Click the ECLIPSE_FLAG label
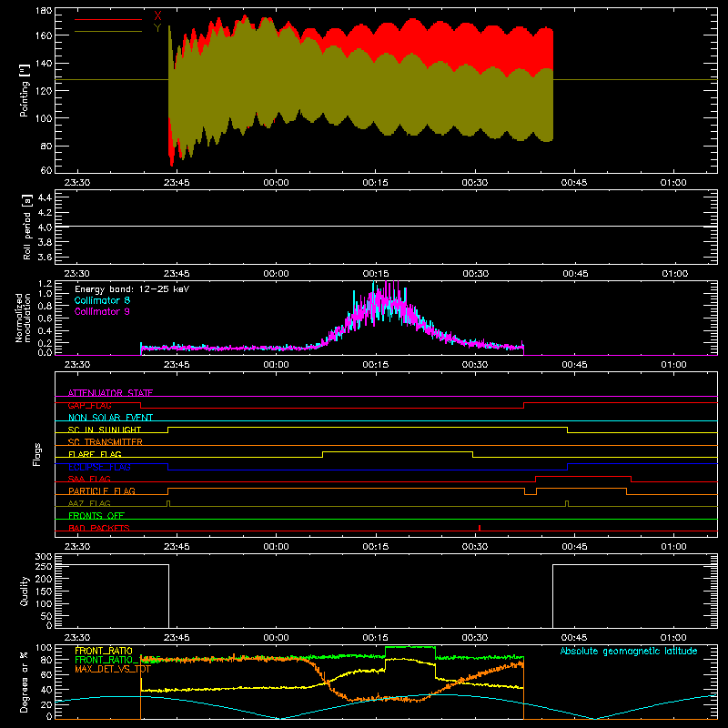The image size is (728, 728). (99, 467)
